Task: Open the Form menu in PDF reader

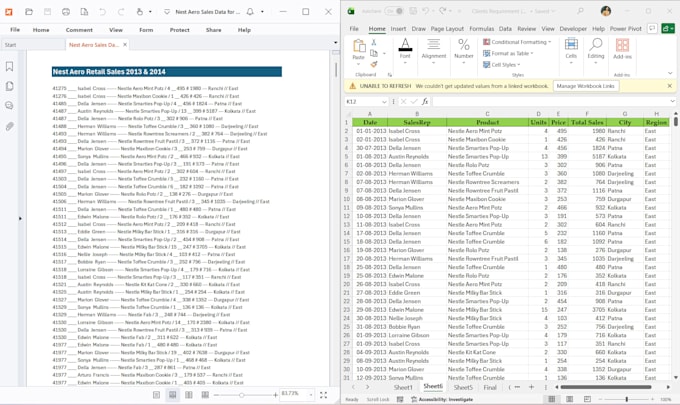Action: click(x=146, y=30)
